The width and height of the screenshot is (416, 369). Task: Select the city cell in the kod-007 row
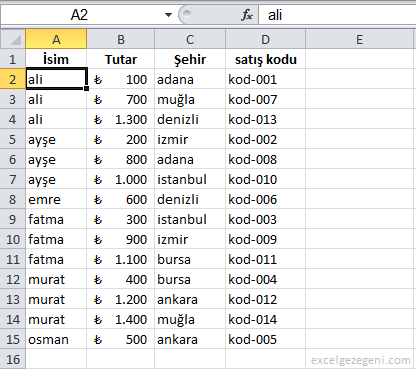tap(190, 99)
